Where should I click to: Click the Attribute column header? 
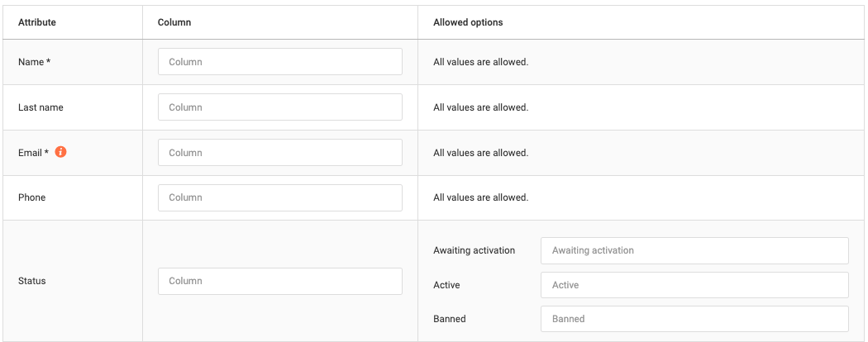click(x=37, y=22)
